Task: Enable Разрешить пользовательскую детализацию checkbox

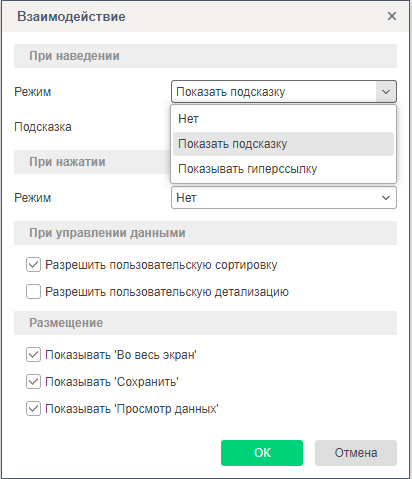Action: (x=33, y=291)
